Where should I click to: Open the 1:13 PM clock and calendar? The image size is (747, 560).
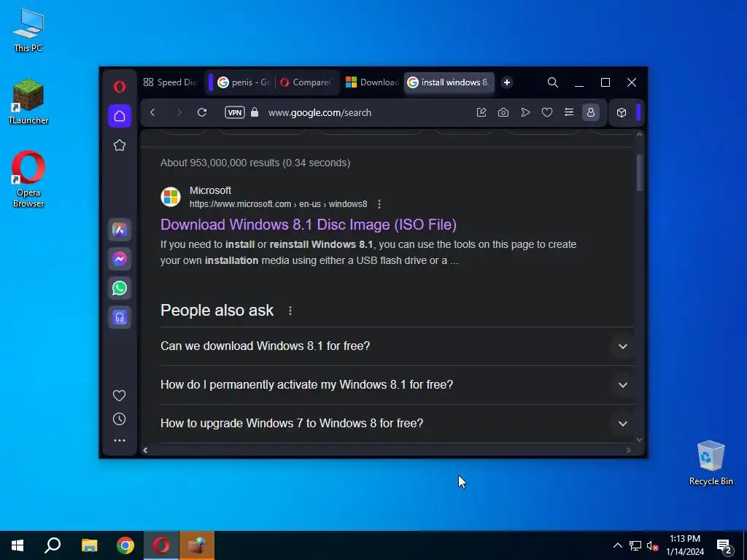(685, 545)
